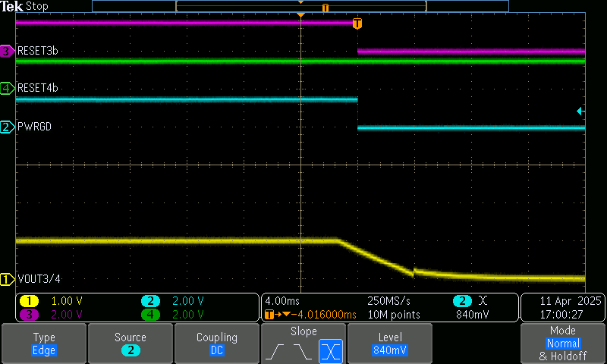Select the falling edge slope icon
The image size is (607, 364).
[x=303, y=351]
